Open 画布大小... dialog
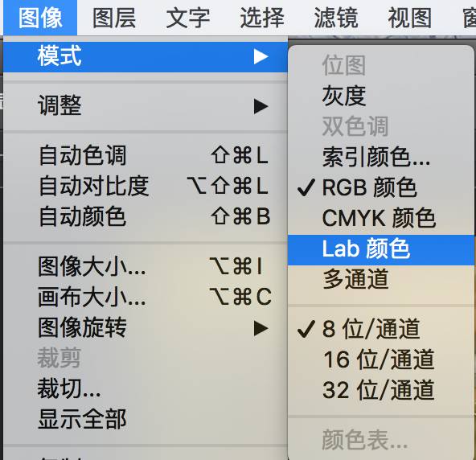 (x=146, y=297)
